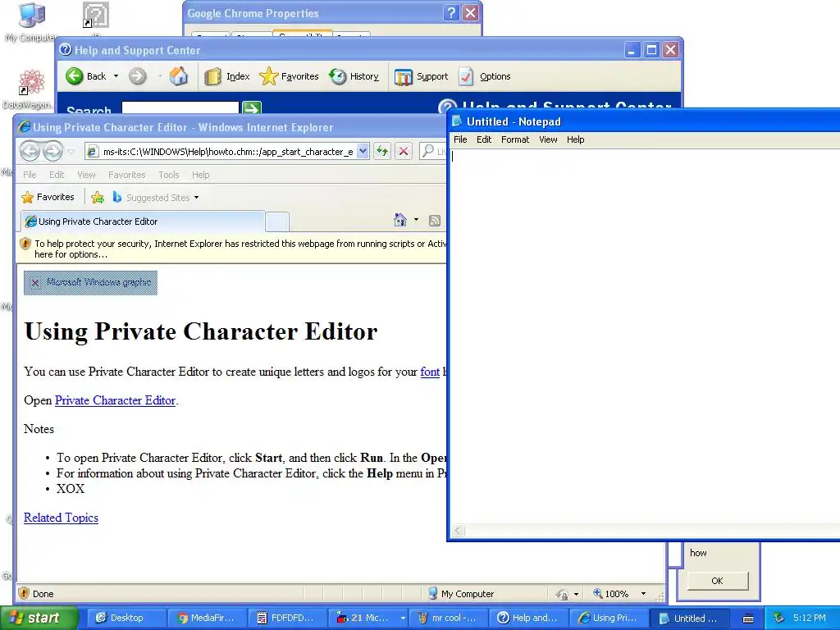Open 21 Mic... grouped taskbar button

click(x=368, y=618)
